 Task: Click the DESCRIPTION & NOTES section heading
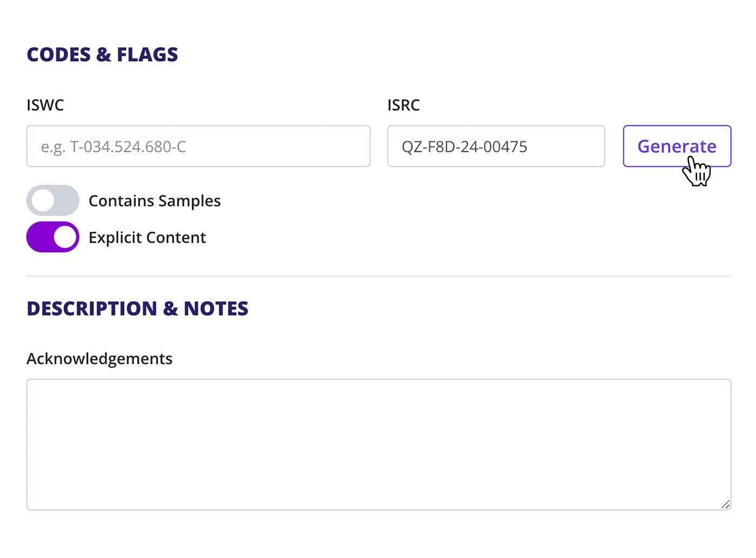click(x=137, y=308)
